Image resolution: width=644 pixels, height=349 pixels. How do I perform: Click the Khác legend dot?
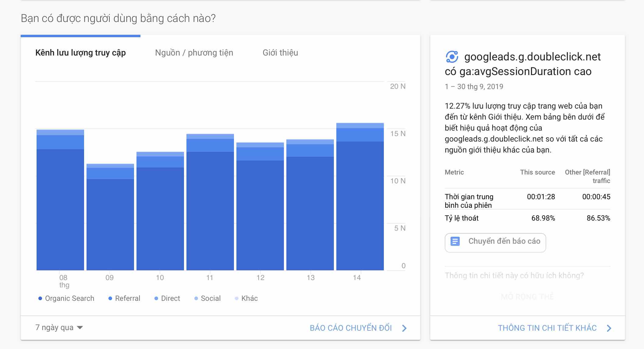click(236, 298)
